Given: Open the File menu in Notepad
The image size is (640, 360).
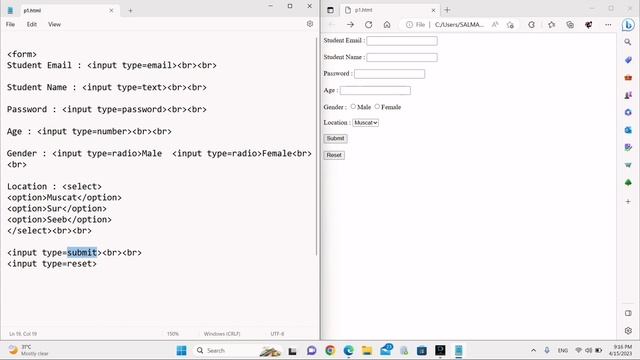Looking at the screenshot, I should click(11, 24).
